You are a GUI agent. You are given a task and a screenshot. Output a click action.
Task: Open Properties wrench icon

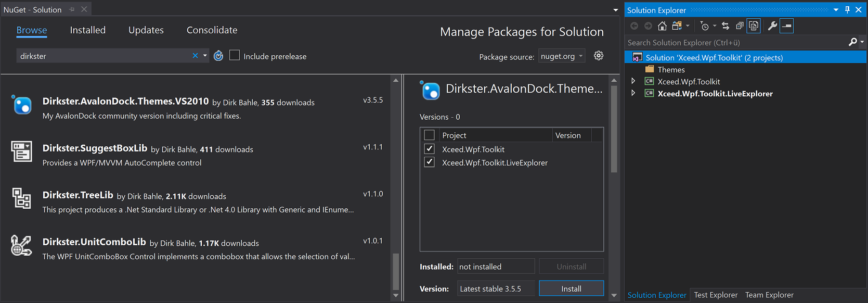(x=773, y=26)
